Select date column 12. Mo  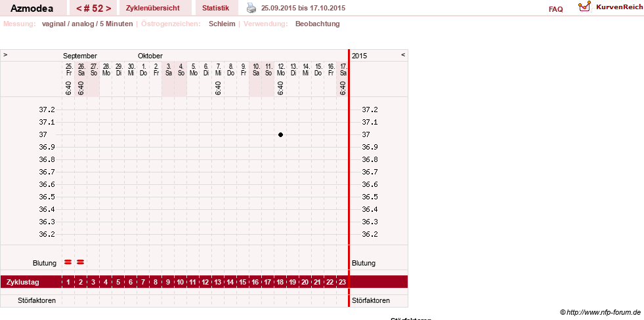(x=280, y=70)
